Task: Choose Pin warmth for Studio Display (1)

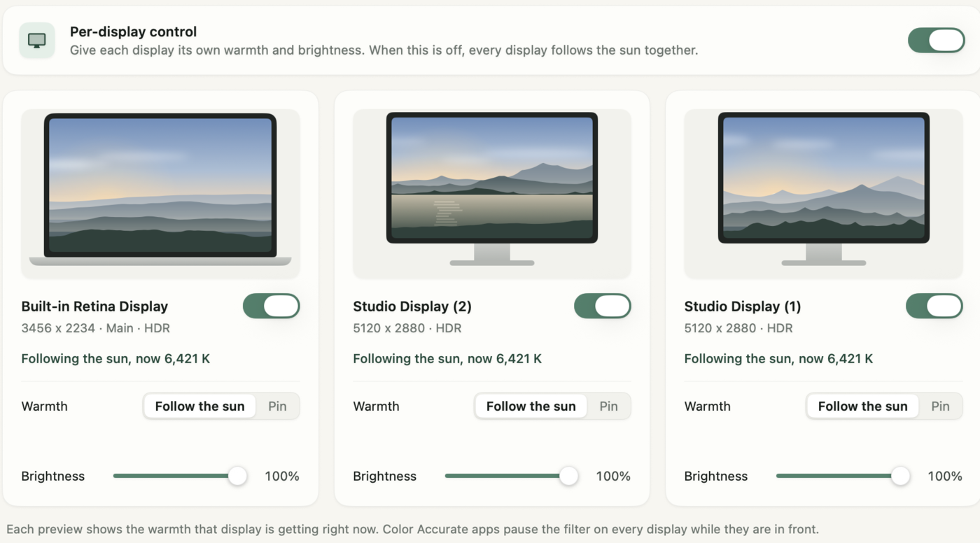Action: click(940, 406)
